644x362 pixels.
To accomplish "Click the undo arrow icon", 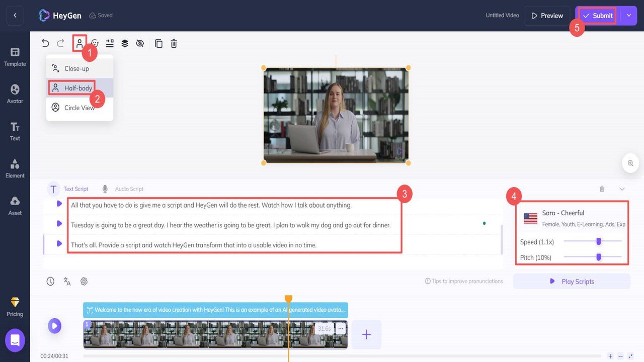I will coord(45,43).
